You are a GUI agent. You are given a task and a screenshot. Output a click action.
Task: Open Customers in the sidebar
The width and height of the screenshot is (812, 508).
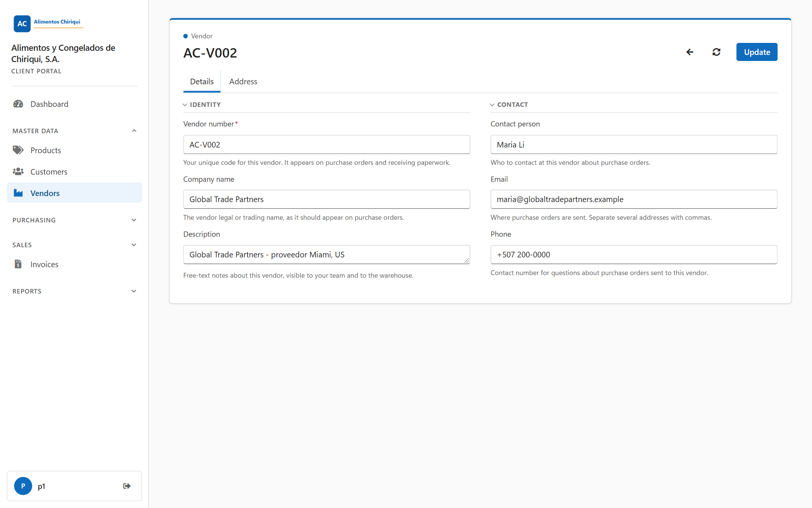(74, 172)
